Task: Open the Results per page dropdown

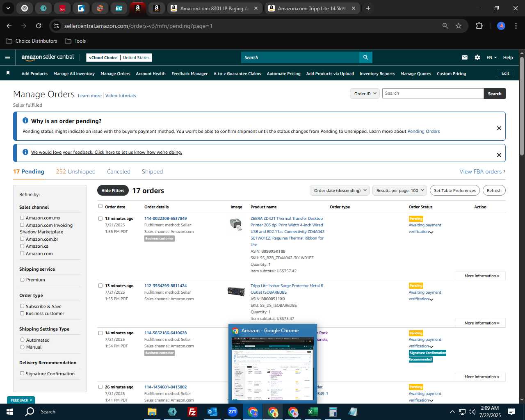Action: click(x=399, y=190)
